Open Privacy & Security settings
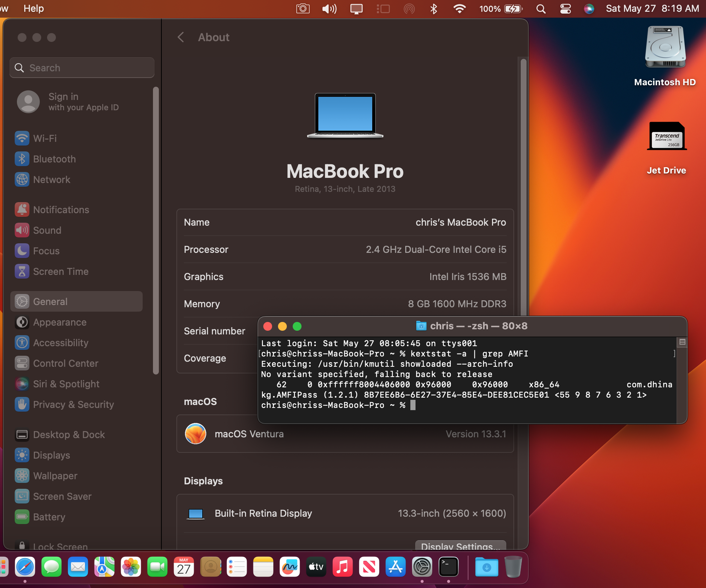Image resolution: width=706 pixels, height=588 pixels. pyautogui.click(x=76, y=405)
